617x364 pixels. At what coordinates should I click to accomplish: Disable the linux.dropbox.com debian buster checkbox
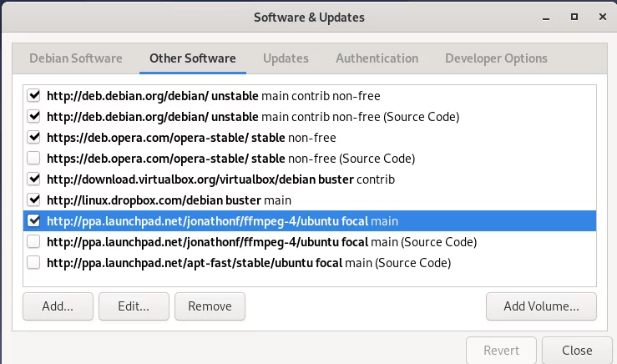click(34, 200)
